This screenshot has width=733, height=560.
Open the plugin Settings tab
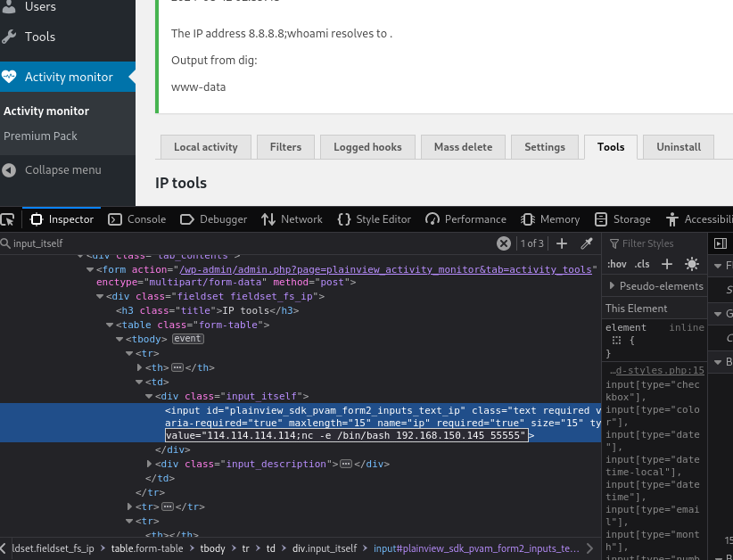pyautogui.click(x=545, y=147)
